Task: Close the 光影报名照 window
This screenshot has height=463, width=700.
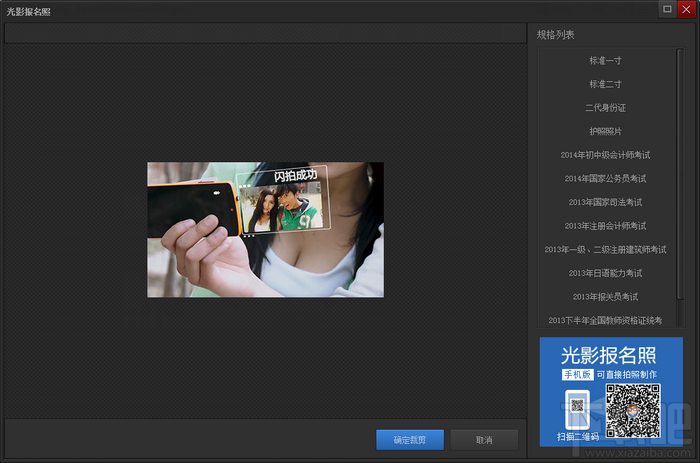Action: pos(686,9)
